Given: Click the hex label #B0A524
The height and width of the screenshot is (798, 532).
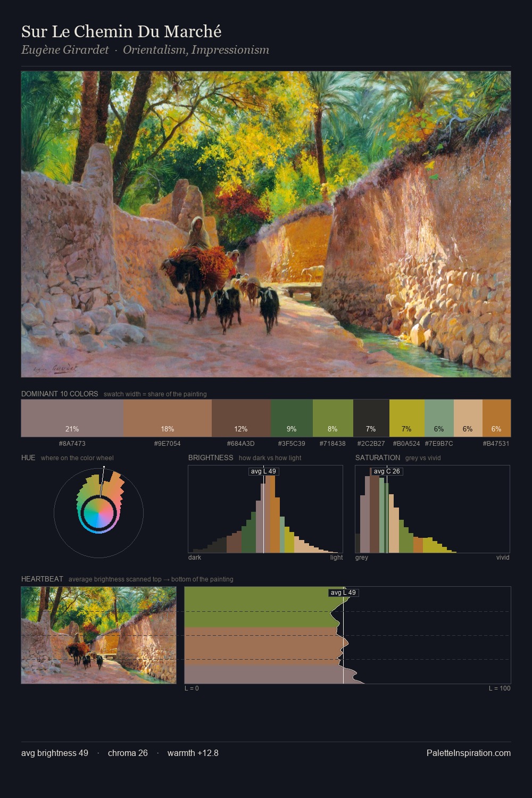Looking at the screenshot, I should [x=406, y=443].
